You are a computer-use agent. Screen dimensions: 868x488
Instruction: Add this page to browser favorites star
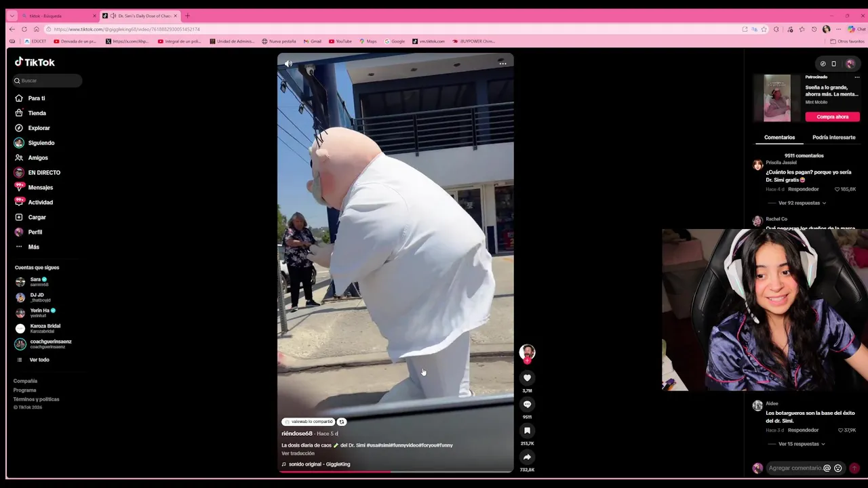point(764,29)
